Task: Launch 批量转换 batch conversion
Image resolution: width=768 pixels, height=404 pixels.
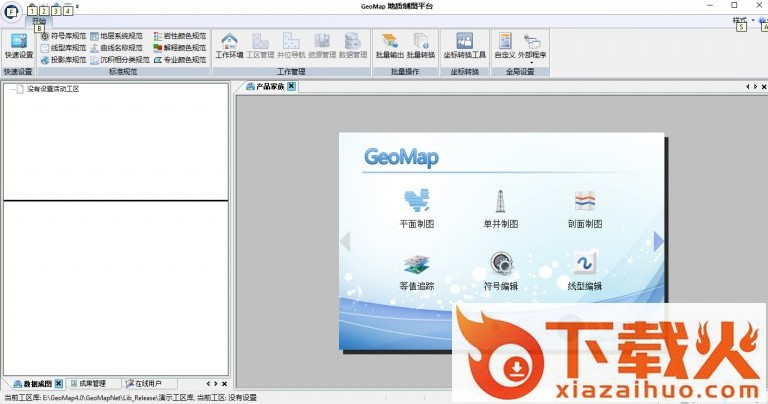Action: [421, 46]
